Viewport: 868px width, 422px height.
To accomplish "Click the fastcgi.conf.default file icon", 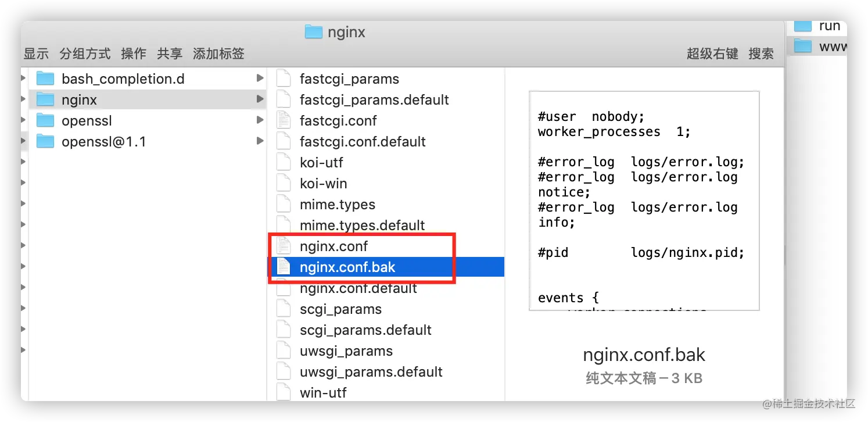I will (x=283, y=141).
